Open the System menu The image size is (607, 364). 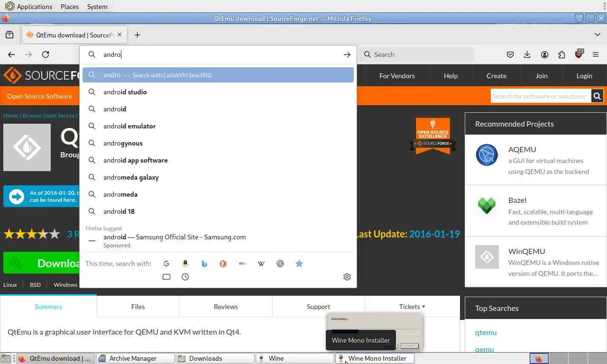97,7
